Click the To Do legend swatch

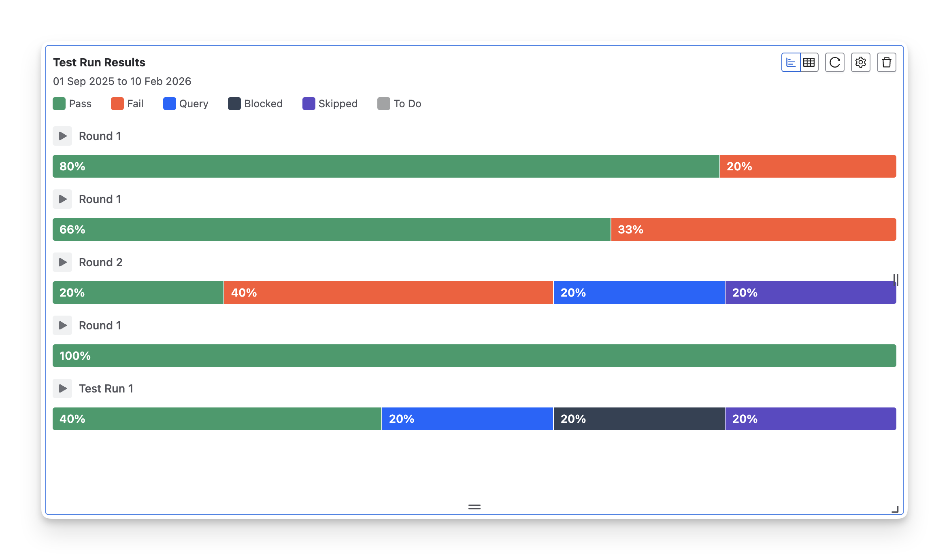[x=384, y=104]
